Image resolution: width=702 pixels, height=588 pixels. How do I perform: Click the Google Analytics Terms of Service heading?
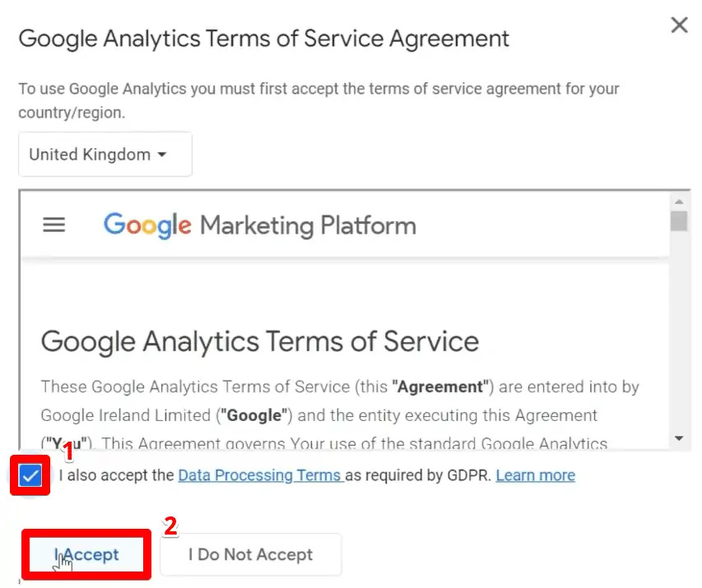tap(260, 342)
